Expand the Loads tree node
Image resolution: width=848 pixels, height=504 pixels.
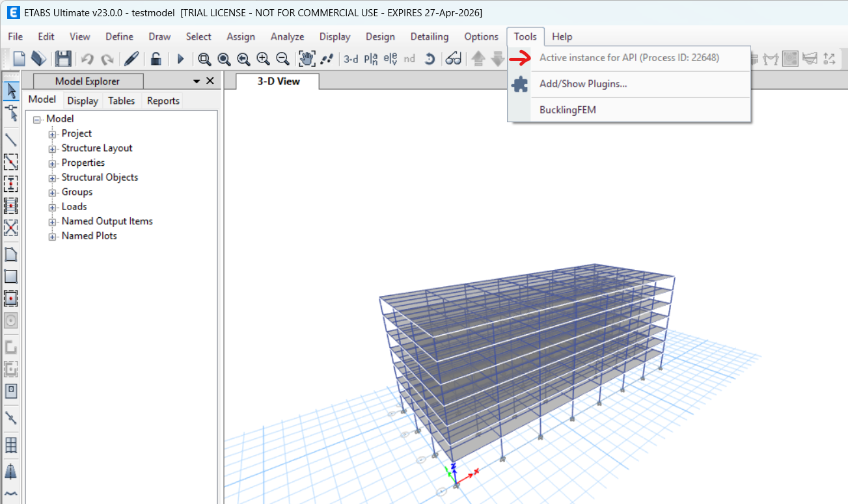coord(53,207)
